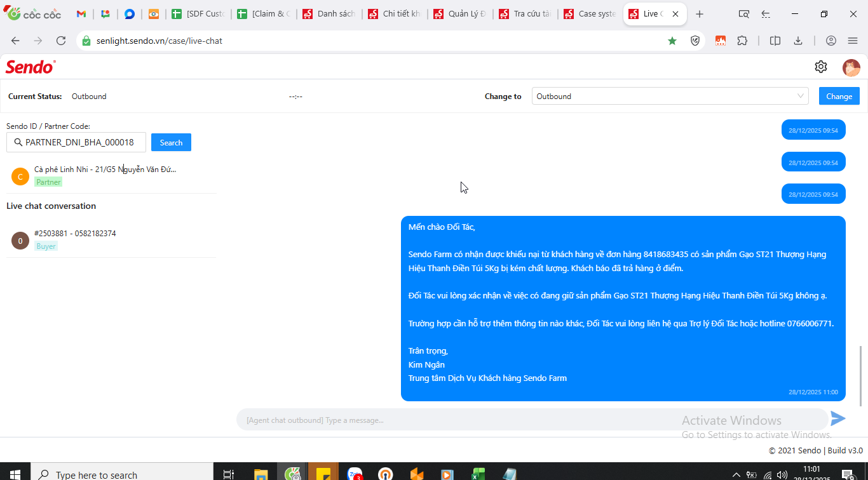
Task: Select the Cà phê Linh Nhi partner
Action: tap(111, 176)
